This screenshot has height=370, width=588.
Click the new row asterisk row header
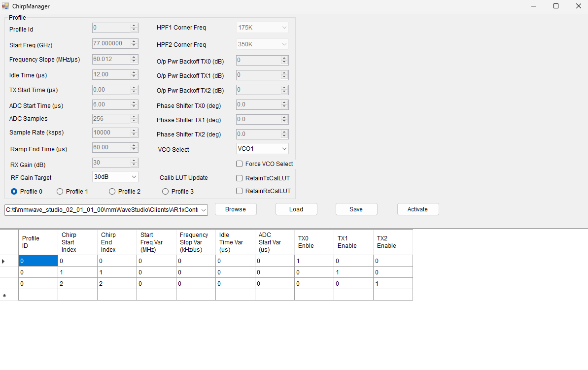coord(9,295)
